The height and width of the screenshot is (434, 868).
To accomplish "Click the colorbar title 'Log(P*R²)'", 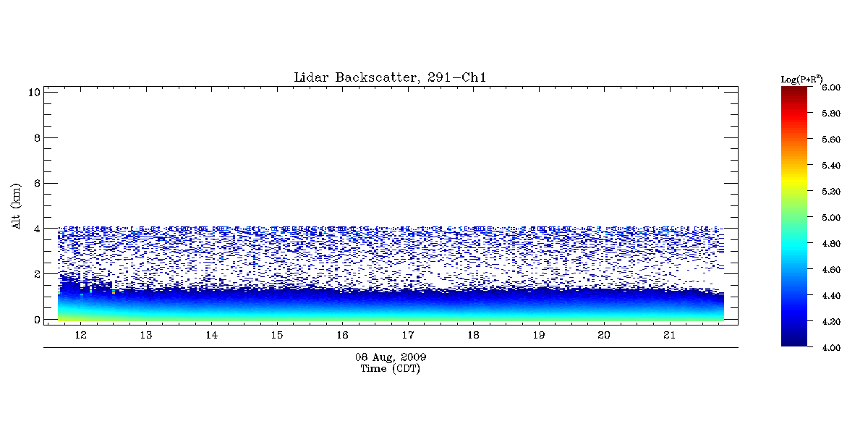I will [x=801, y=79].
